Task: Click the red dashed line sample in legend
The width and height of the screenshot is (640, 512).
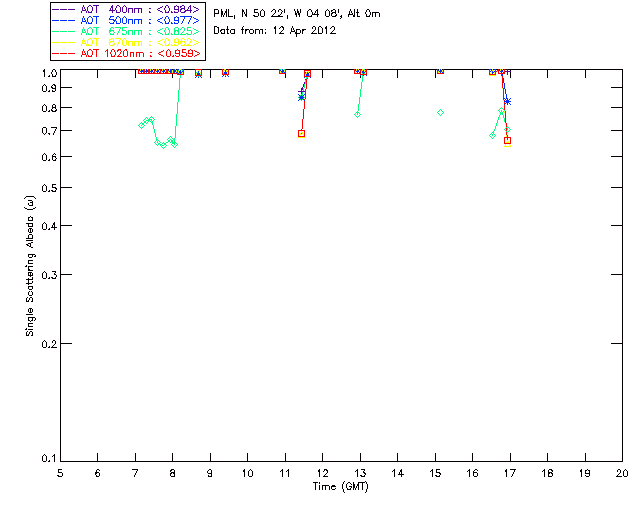Action: 64,53
